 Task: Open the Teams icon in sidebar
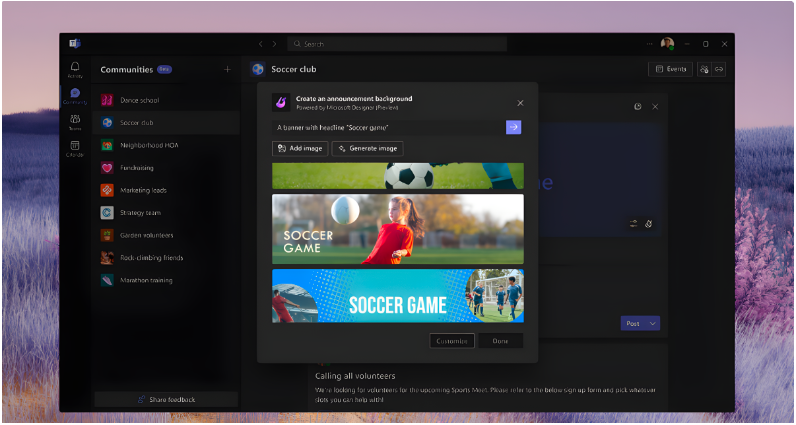point(75,121)
